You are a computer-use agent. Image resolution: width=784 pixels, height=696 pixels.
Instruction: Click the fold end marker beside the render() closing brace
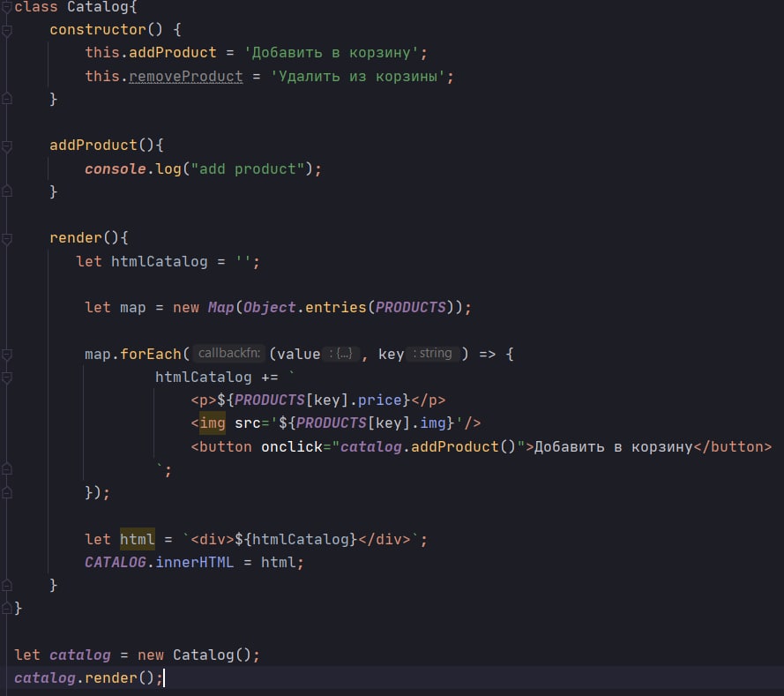tap(6, 585)
